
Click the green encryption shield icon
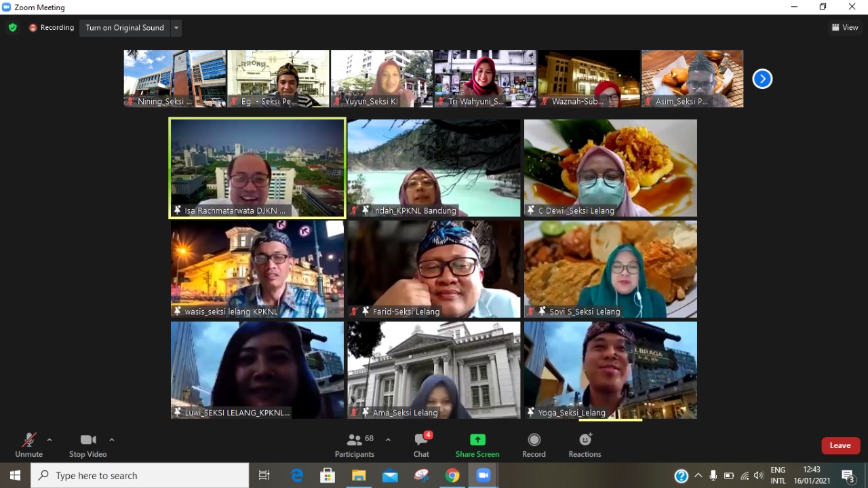pos(12,28)
